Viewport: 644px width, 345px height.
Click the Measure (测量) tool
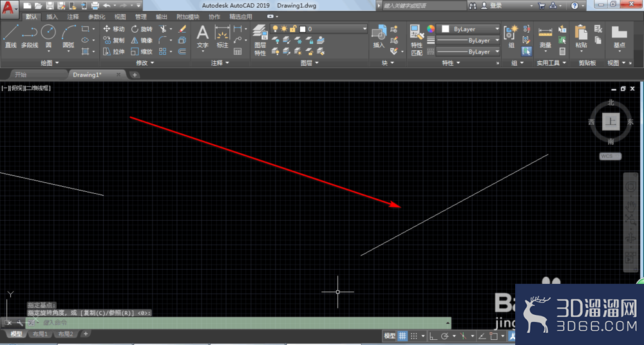pyautogui.click(x=545, y=38)
